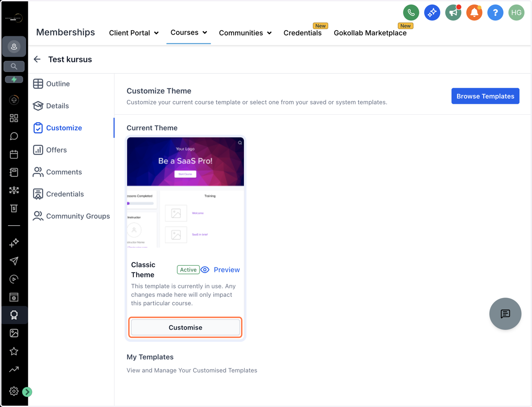
Task: Click the Test kursus course title
Action: click(x=70, y=59)
